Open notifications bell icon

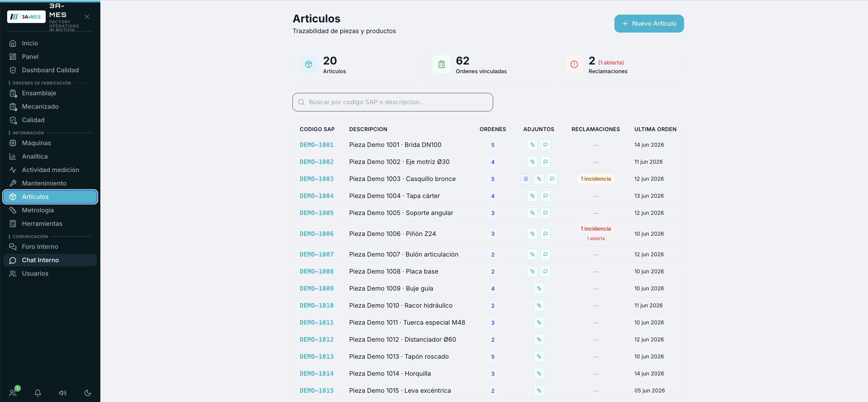[38, 392]
